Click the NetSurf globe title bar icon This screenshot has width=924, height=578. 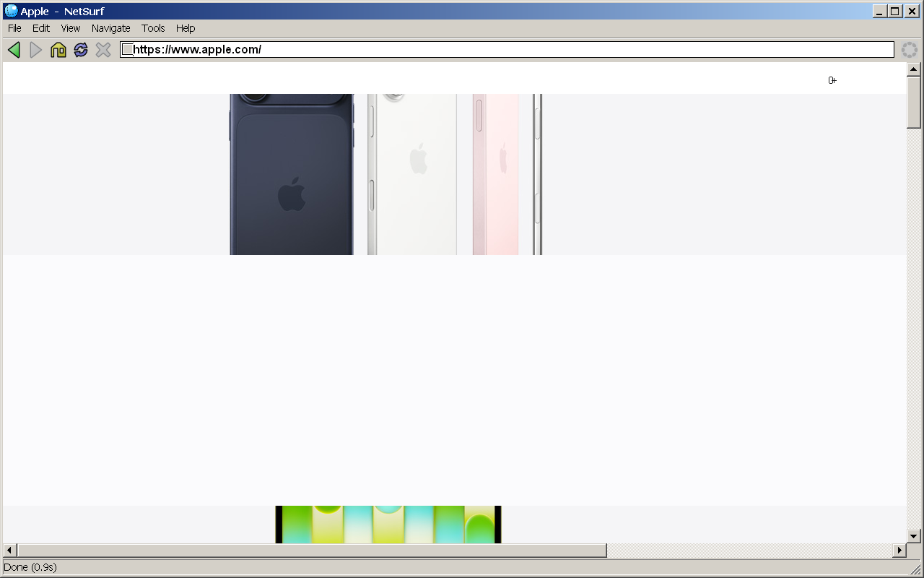pyautogui.click(x=11, y=11)
